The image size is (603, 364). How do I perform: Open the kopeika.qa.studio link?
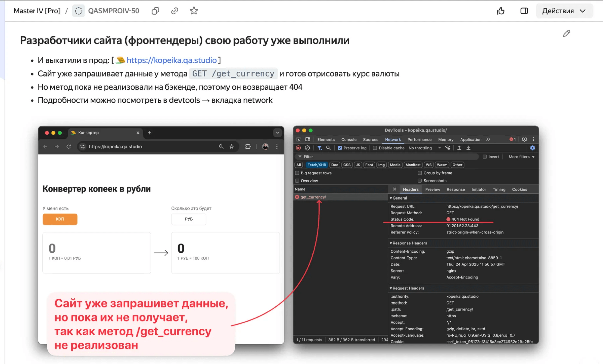[x=172, y=60]
